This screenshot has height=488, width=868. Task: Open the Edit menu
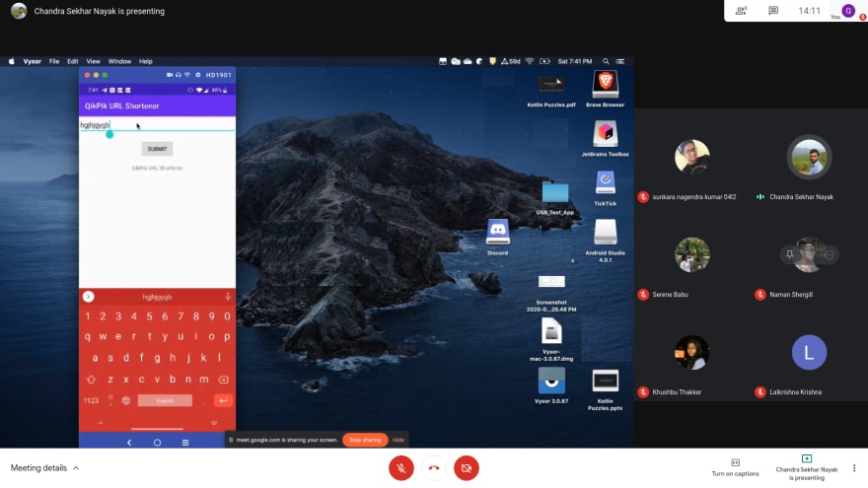pyautogui.click(x=73, y=61)
